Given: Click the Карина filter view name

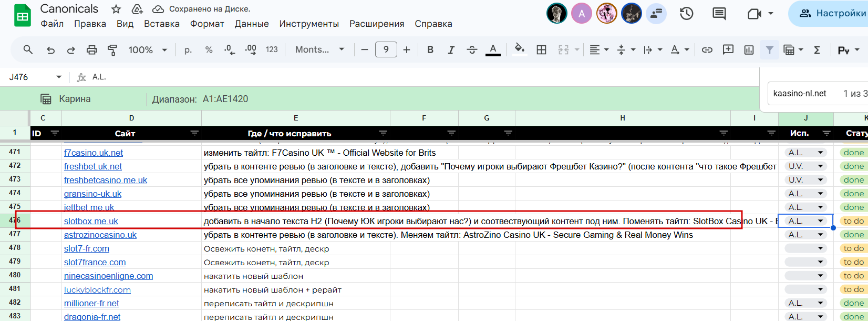Looking at the screenshot, I should pos(75,99).
